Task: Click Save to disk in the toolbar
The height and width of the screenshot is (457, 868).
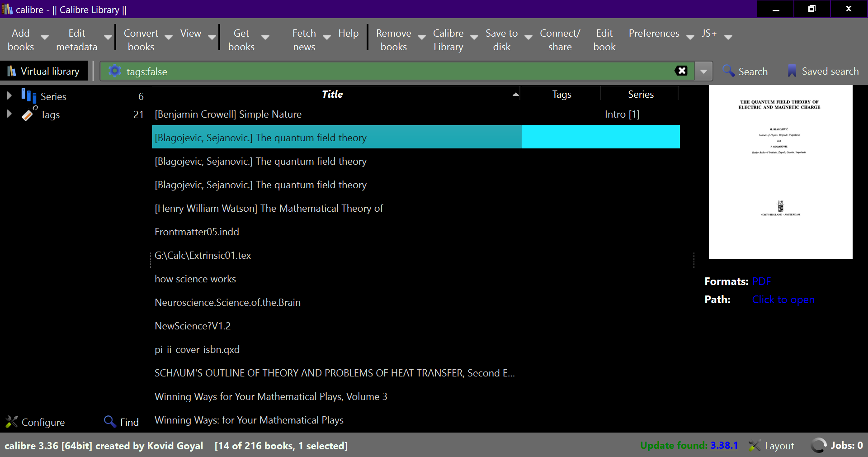Action: coord(501,40)
